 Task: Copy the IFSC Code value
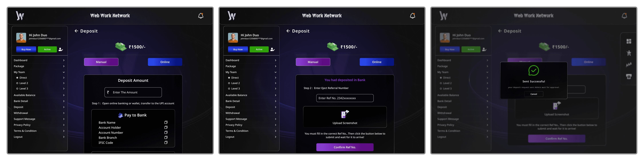click(x=166, y=143)
